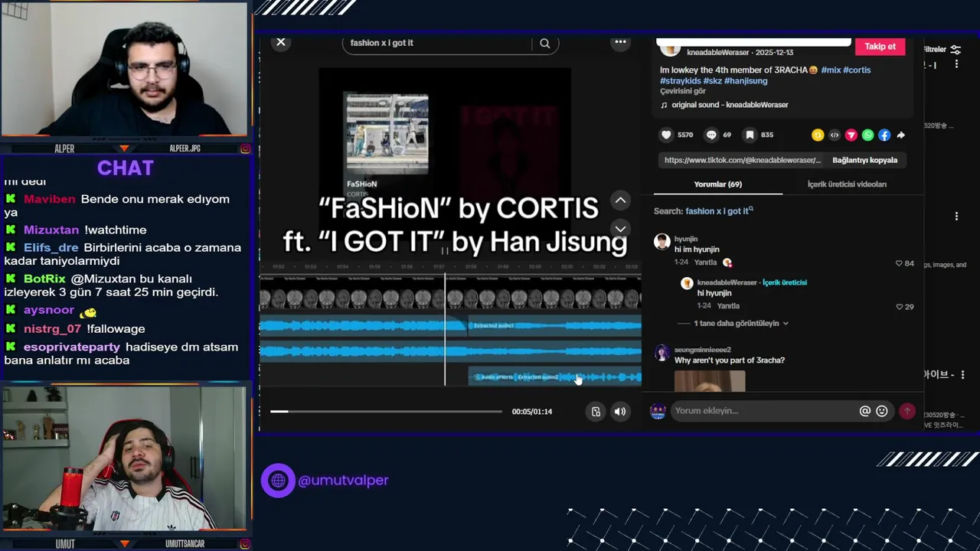Click the 00:05/01:14 time display
Image resolution: width=980 pixels, height=551 pixels.
[x=532, y=412]
